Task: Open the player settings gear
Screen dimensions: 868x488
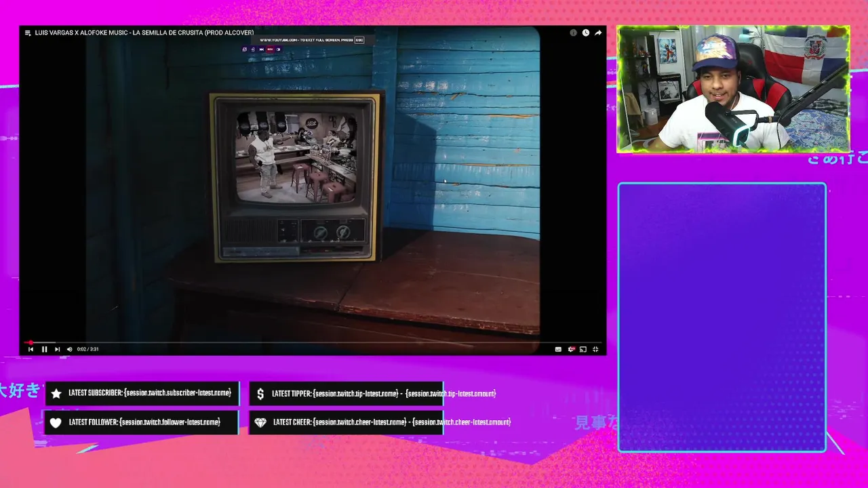Action: [571, 349]
